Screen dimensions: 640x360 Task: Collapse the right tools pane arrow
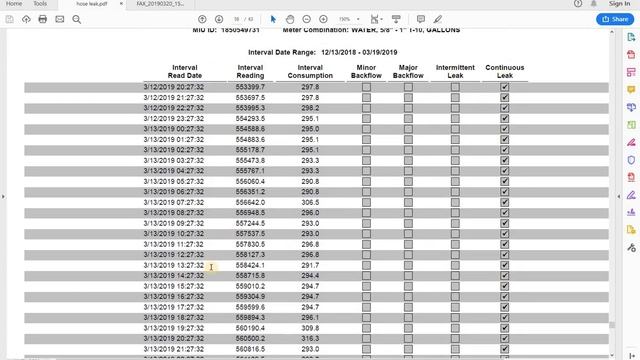coord(619,196)
